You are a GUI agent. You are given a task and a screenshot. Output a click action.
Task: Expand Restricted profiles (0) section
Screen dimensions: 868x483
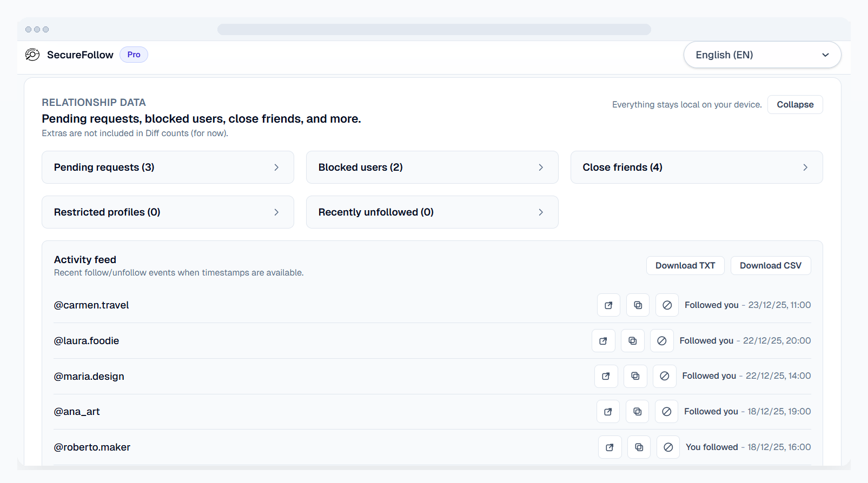168,212
